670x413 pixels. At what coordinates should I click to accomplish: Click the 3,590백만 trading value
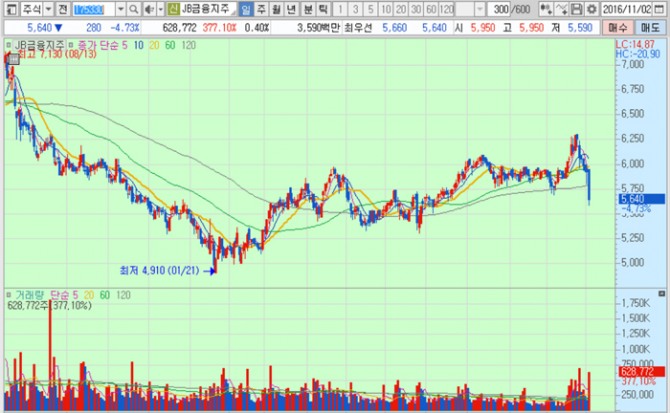pos(318,28)
